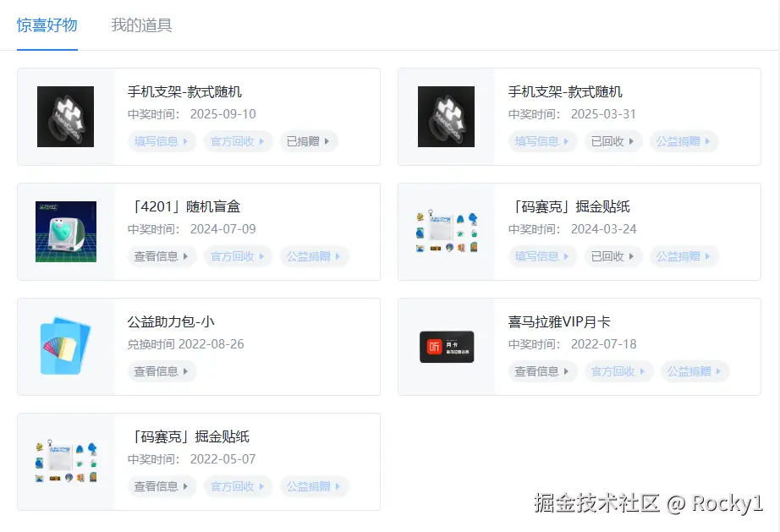Click 查看信息 on the 公益助力包-小 card
Image resolution: width=780 pixels, height=532 pixels.
(x=161, y=371)
